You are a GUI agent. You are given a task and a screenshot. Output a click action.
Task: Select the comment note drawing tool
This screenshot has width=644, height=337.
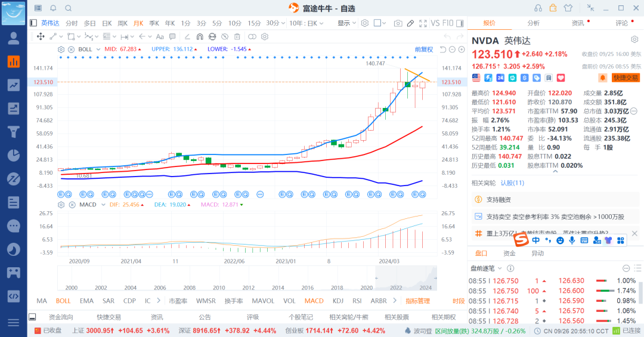172,36
